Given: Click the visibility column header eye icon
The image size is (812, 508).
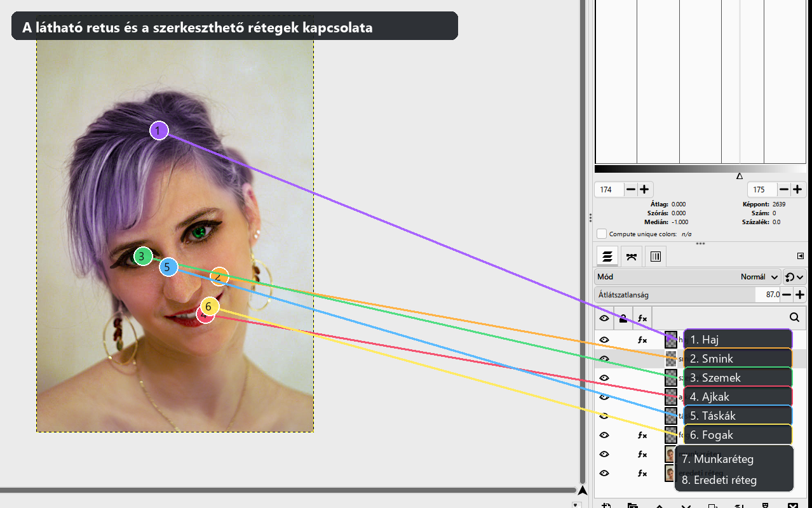Looking at the screenshot, I should click(604, 317).
